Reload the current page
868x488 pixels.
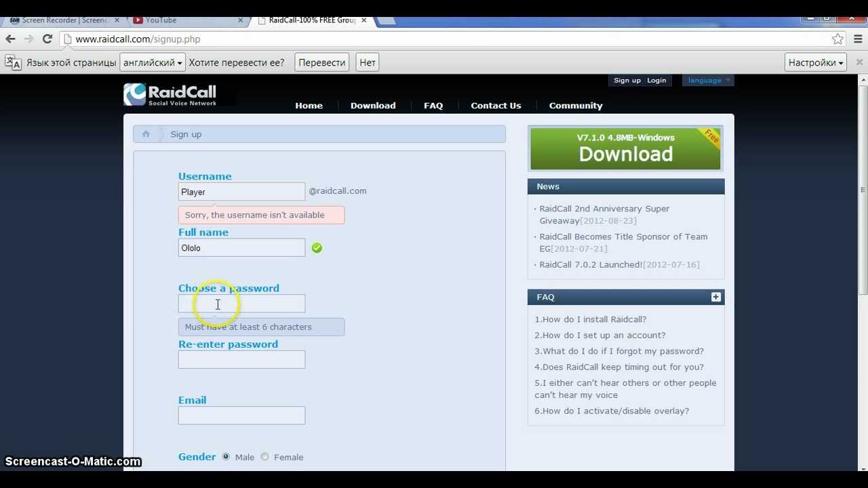(47, 39)
